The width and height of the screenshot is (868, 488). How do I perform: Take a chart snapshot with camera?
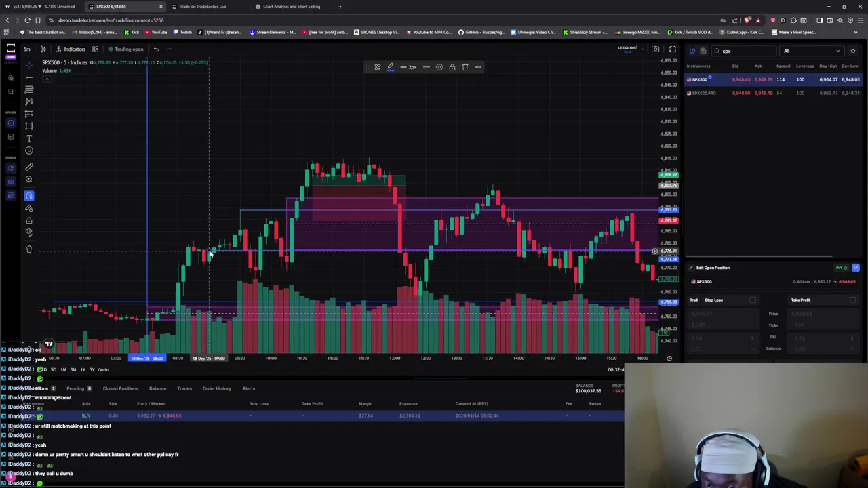(655, 49)
